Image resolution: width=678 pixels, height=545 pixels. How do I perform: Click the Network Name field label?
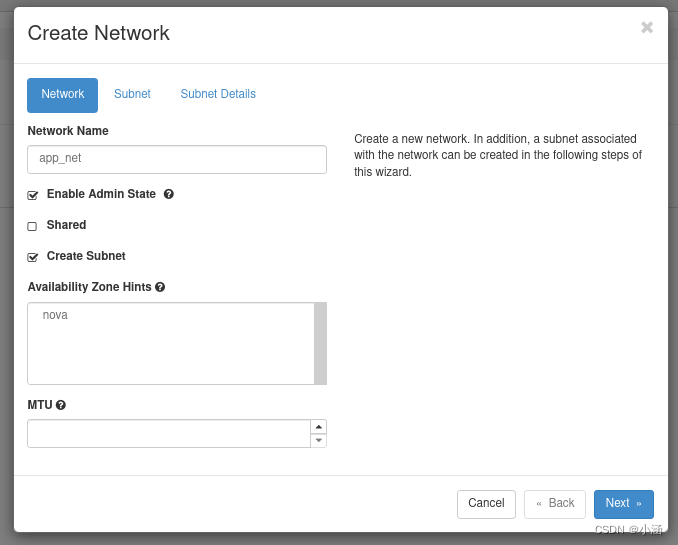[x=68, y=131]
